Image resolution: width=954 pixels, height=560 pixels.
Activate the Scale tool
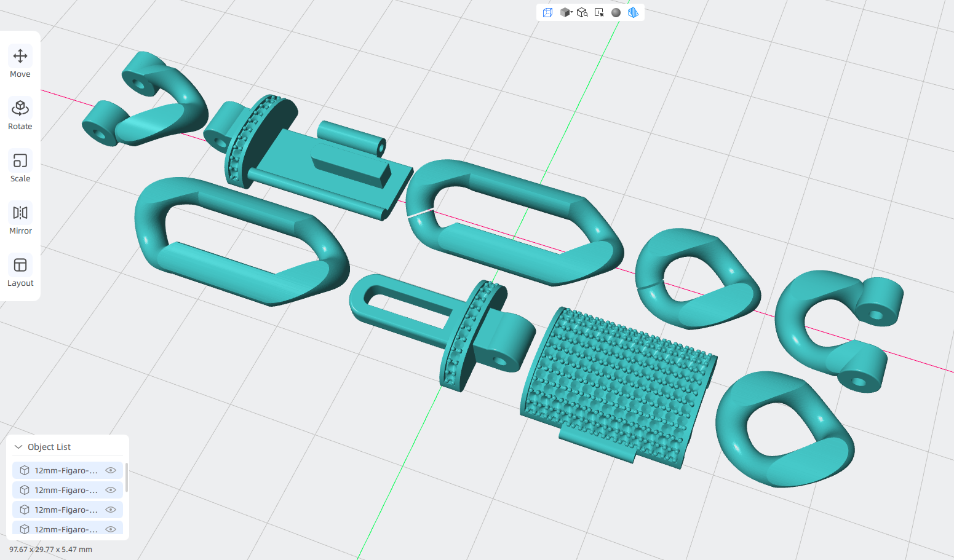click(20, 167)
